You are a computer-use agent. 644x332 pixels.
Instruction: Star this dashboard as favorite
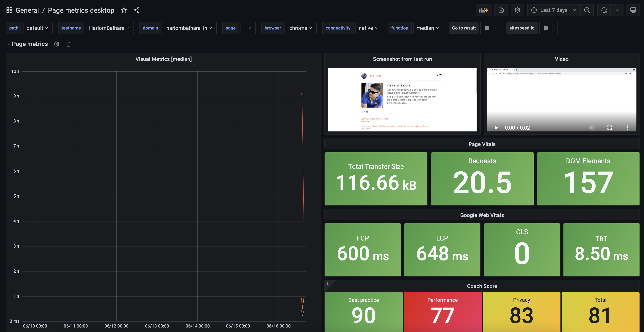pos(124,10)
